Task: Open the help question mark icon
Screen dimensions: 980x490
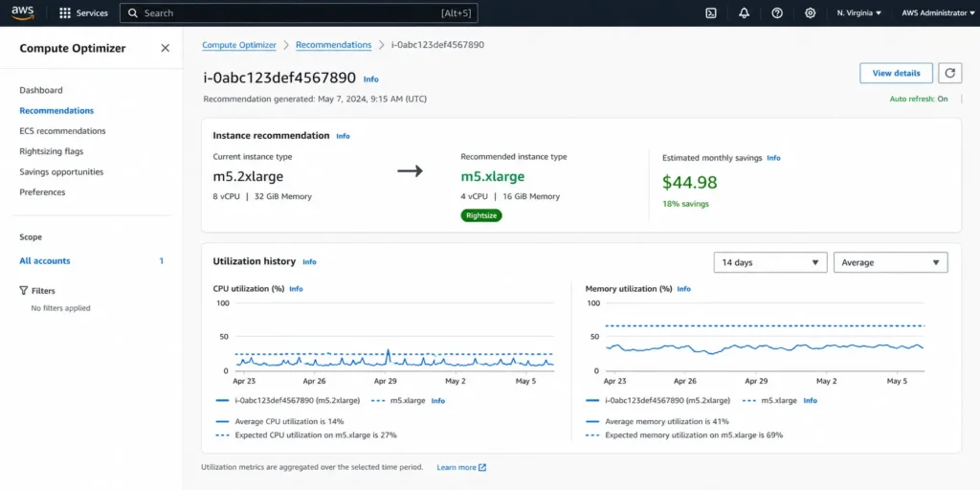Action: [x=777, y=13]
